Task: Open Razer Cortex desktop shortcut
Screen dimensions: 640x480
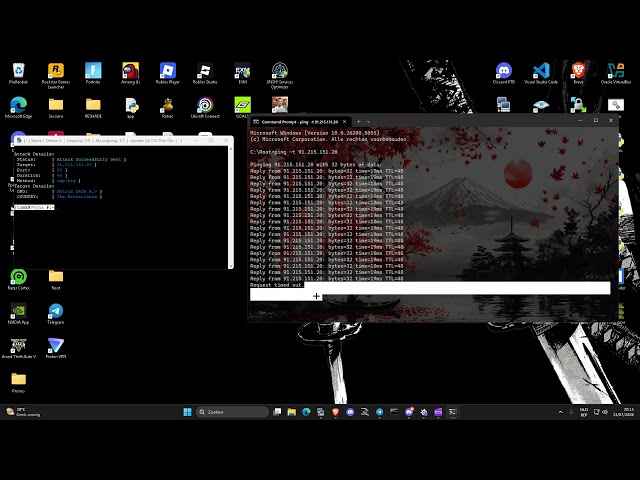Action: click(18, 279)
